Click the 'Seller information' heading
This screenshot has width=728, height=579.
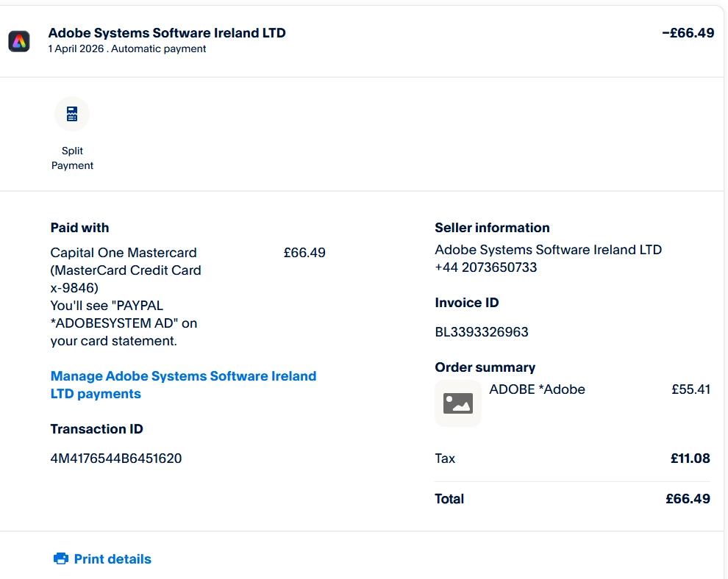492,228
